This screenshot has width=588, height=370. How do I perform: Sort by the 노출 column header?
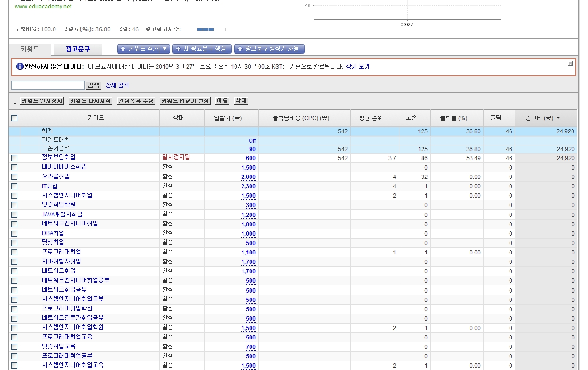click(411, 118)
